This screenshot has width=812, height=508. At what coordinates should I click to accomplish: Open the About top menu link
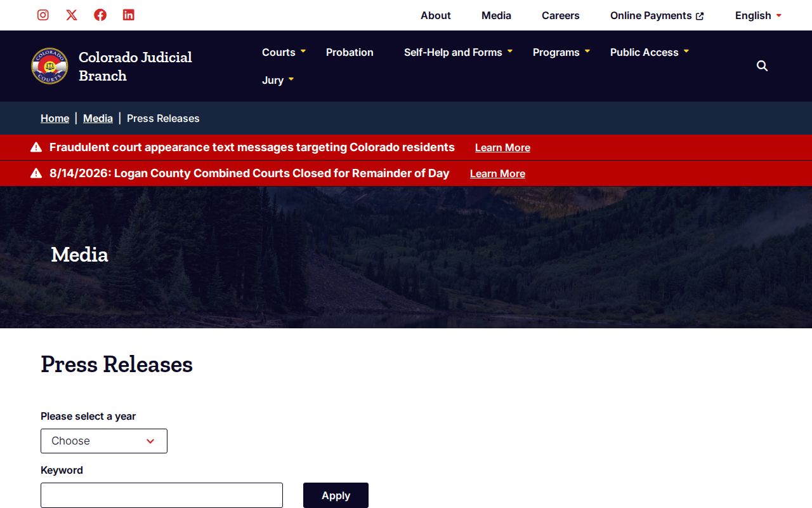point(436,15)
